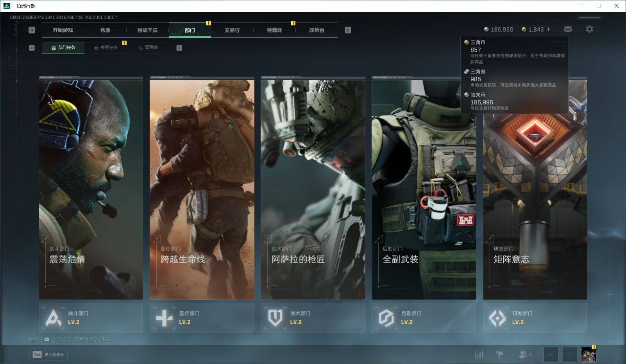Select the 研发部门 LV.2 level panel
Viewport: 626px width, 364px height.
535,318
